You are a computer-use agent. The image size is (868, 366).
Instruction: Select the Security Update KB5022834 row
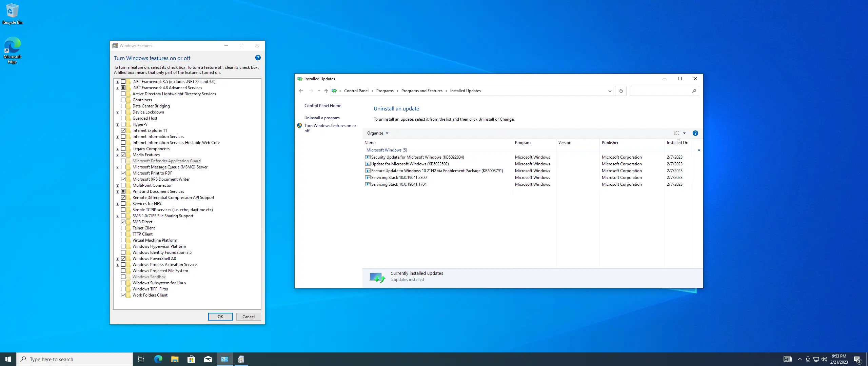pyautogui.click(x=417, y=157)
